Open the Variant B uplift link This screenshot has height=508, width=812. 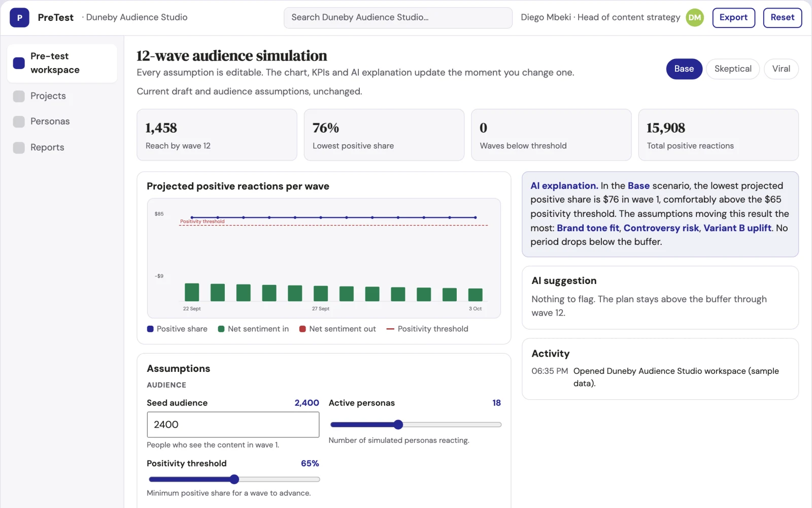point(737,228)
